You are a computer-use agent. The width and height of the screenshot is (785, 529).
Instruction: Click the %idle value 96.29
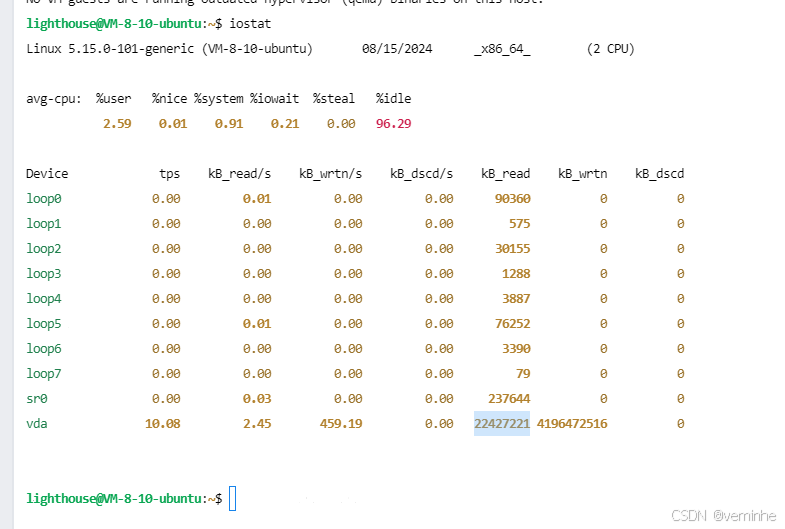[x=393, y=124]
